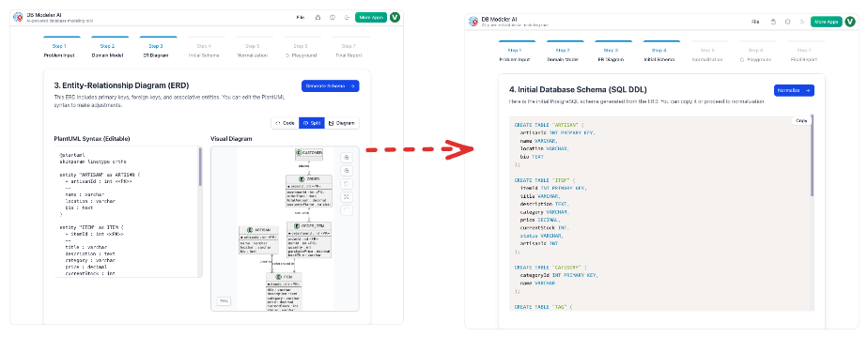Reset the Visual Diagram view rotation icon
The height and width of the screenshot is (338, 868).
point(347,184)
